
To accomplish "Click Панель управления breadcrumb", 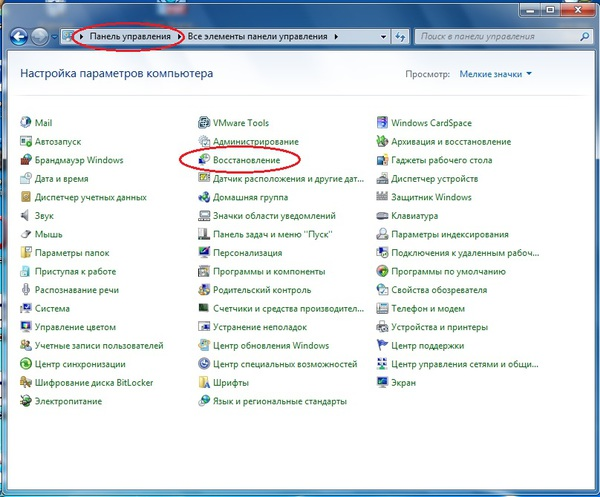I will coord(130,37).
